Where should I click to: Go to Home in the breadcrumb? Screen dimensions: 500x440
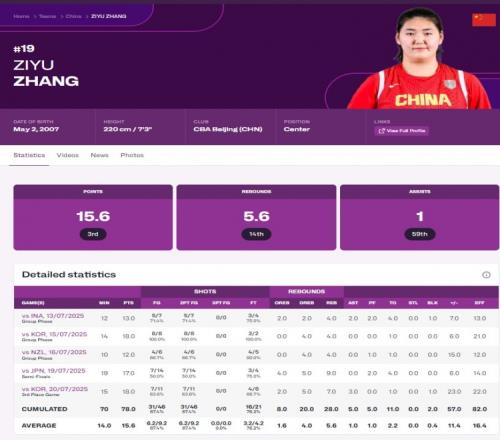point(21,16)
